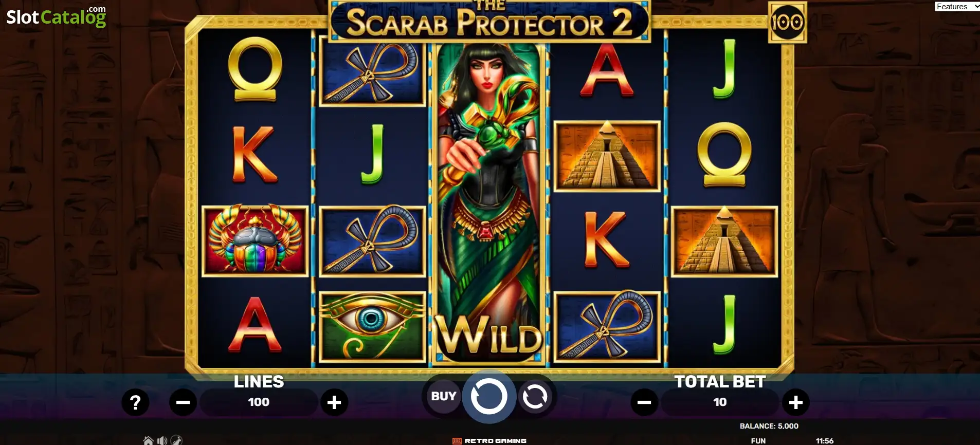Viewport: 980px width, 445px height.
Task: Increase the total bet amount
Action: [x=796, y=402]
